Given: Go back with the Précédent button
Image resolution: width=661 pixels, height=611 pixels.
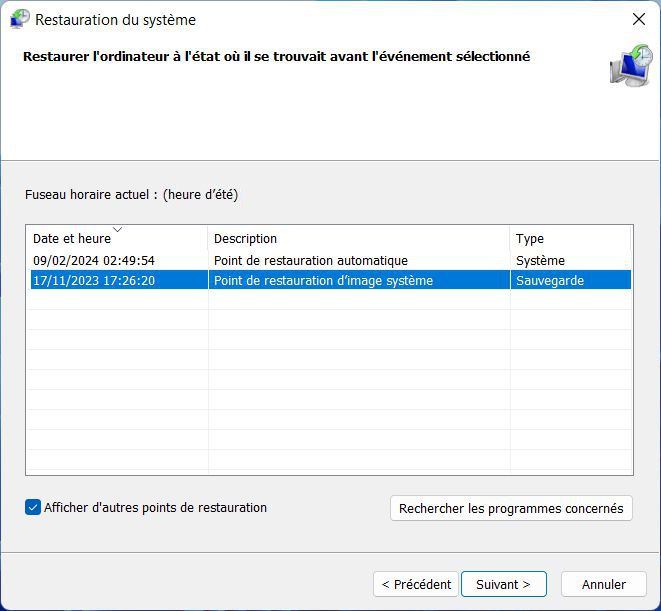Looking at the screenshot, I should (416, 584).
